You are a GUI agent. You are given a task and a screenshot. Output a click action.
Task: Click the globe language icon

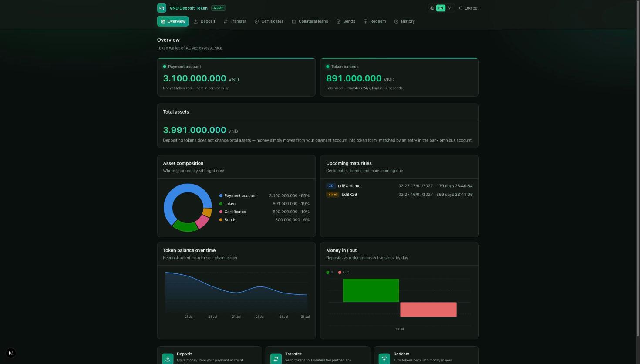coord(432,8)
